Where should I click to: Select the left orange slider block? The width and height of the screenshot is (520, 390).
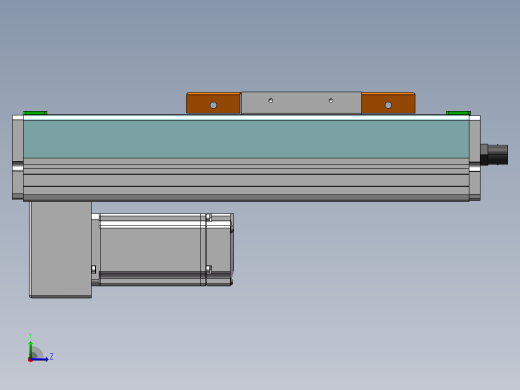213,103
